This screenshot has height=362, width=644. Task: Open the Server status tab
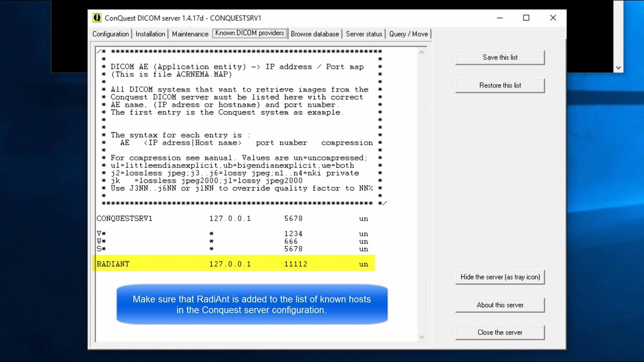click(364, 34)
